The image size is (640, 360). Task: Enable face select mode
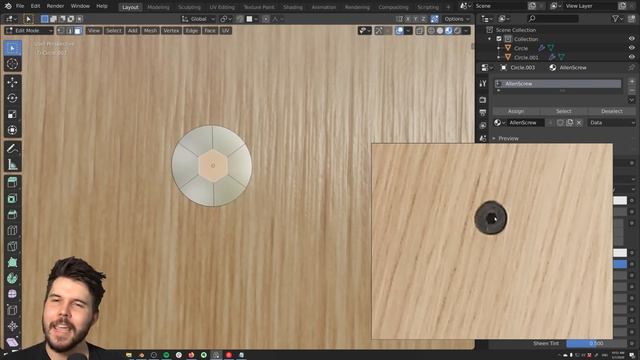pos(78,31)
